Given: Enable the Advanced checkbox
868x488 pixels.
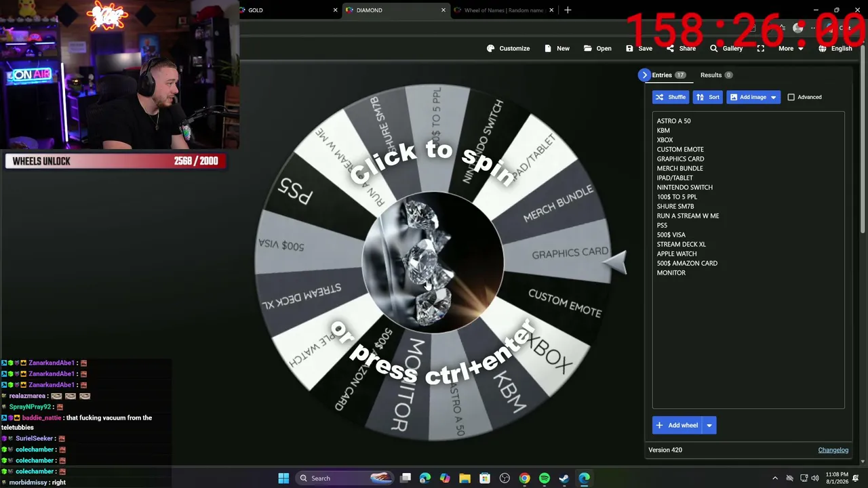Looking at the screenshot, I should pyautogui.click(x=791, y=97).
